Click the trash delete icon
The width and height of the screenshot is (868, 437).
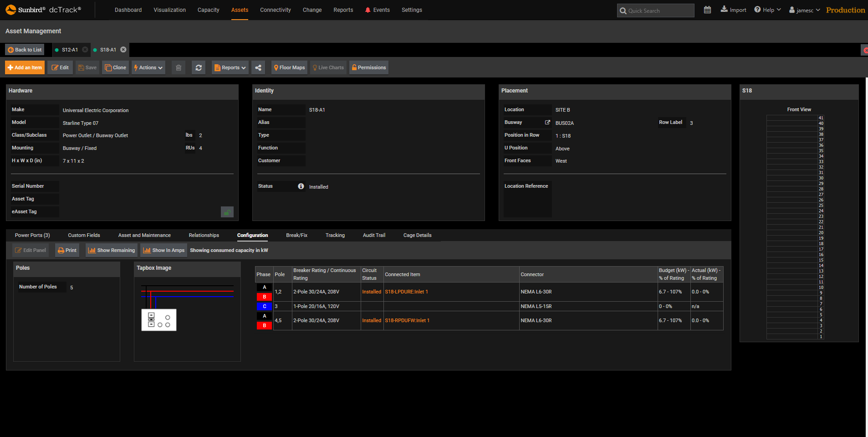tap(179, 67)
